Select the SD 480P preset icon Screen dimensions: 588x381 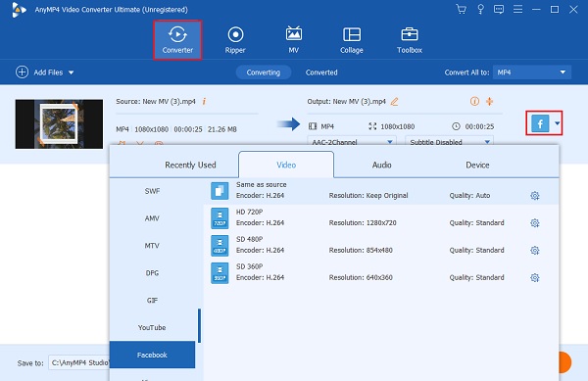(x=220, y=246)
